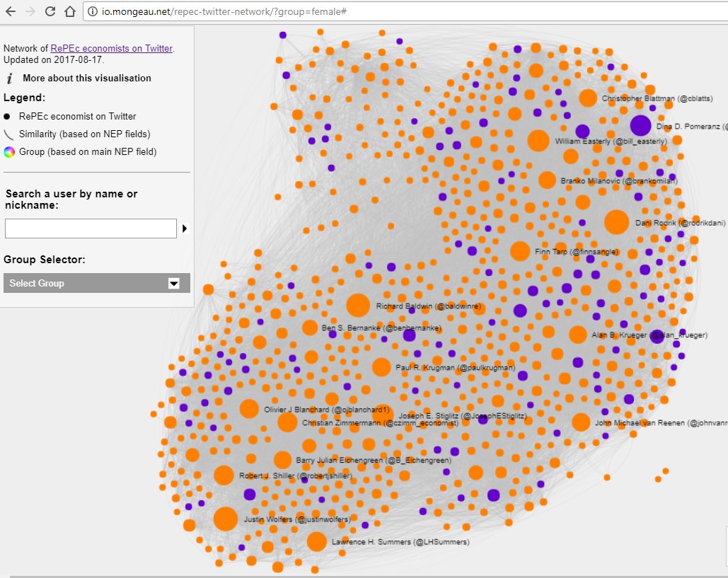The width and height of the screenshot is (728, 578).
Task: Reload the page with the refresh icon
Action: coord(50,11)
